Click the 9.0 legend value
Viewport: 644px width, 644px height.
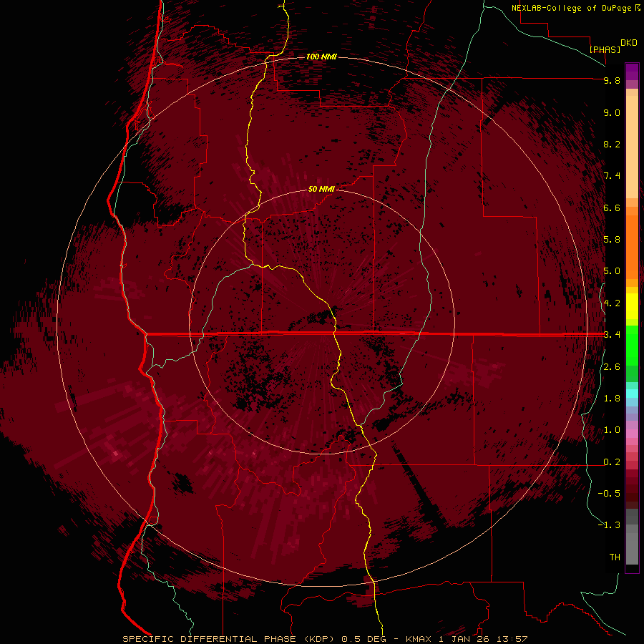612,112
